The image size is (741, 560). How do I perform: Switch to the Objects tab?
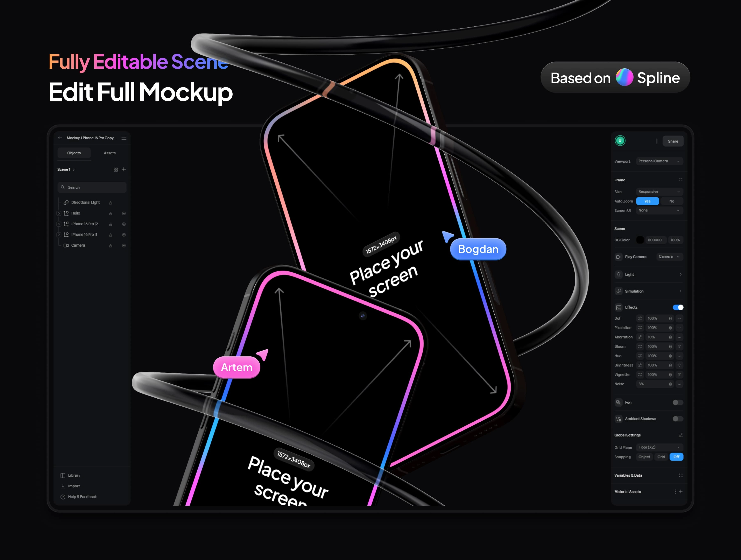tap(74, 153)
